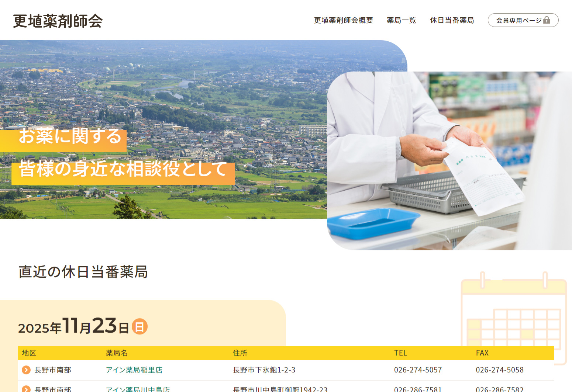Click the 薬局名 column header
The width and height of the screenshot is (572, 392).
[117, 353]
